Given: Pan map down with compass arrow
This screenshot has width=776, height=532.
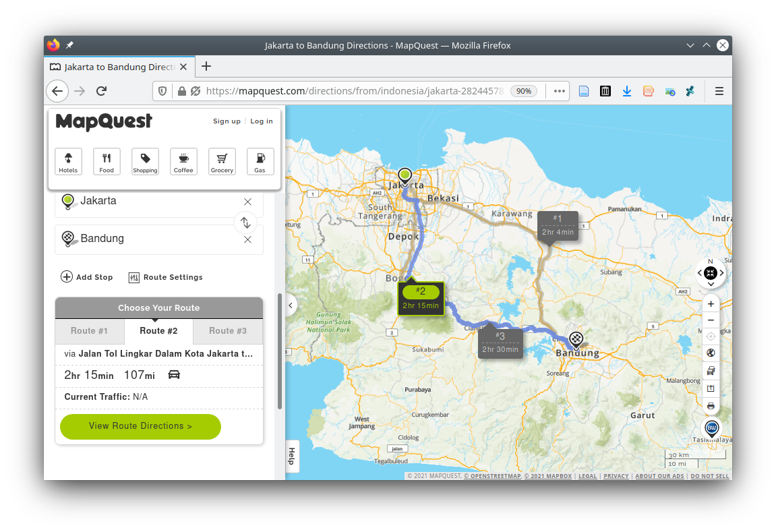Looking at the screenshot, I should click(x=711, y=284).
